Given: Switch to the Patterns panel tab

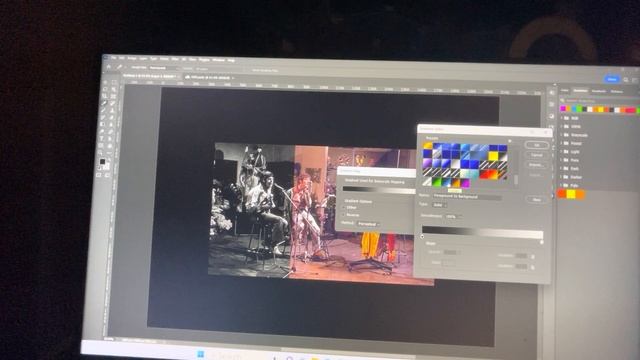Looking at the screenshot, I should click(617, 92).
